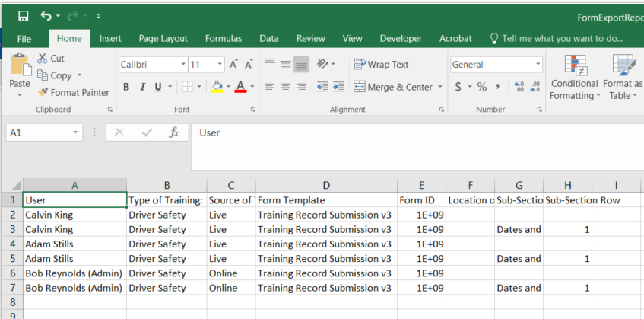Center text horizontally
Viewport: 644px width, 319px height.
pos(285,87)
